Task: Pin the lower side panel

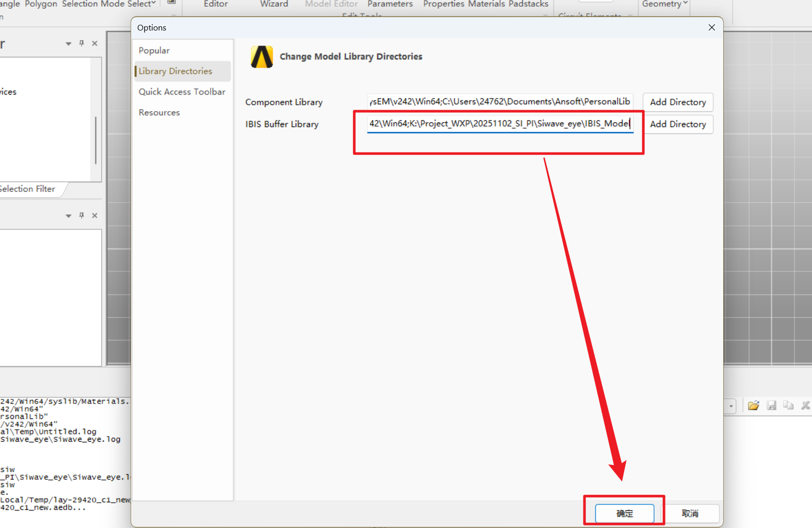Action: (x=82, y=215)
